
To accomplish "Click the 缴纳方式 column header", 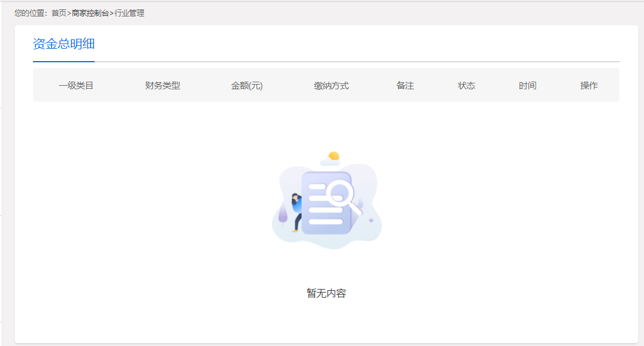I will coord(332,85).
